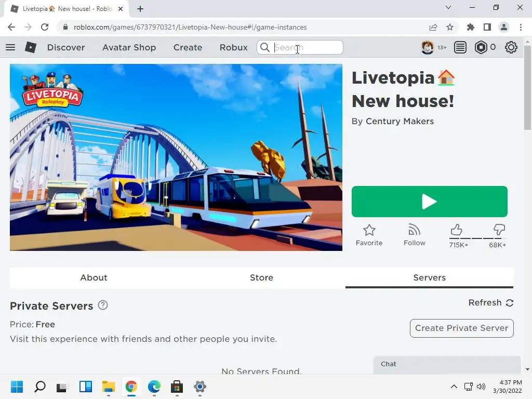532x399 pixels.
Task: Open the user avatar profile icon
Action: coord(427,47)
